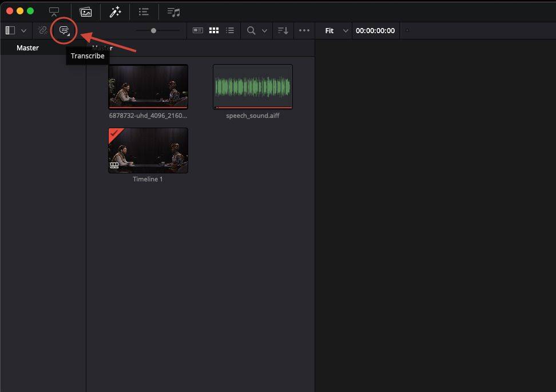Image resolution: width=556 pixels, height=392 pixels.
Task: Click the relink media icon
Action: point(42,30)
